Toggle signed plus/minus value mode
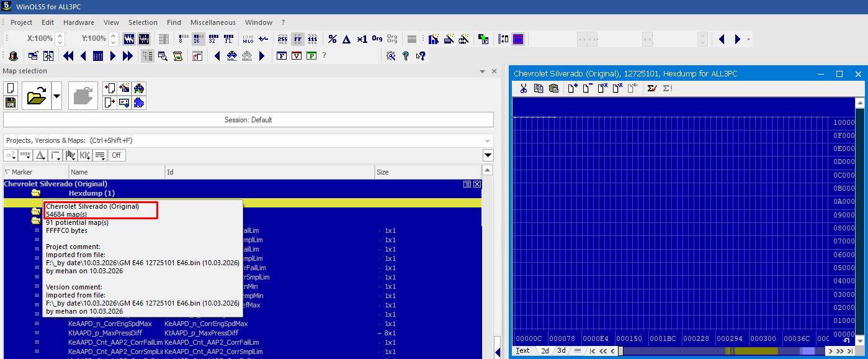868x359 pixels. (263, 39)
